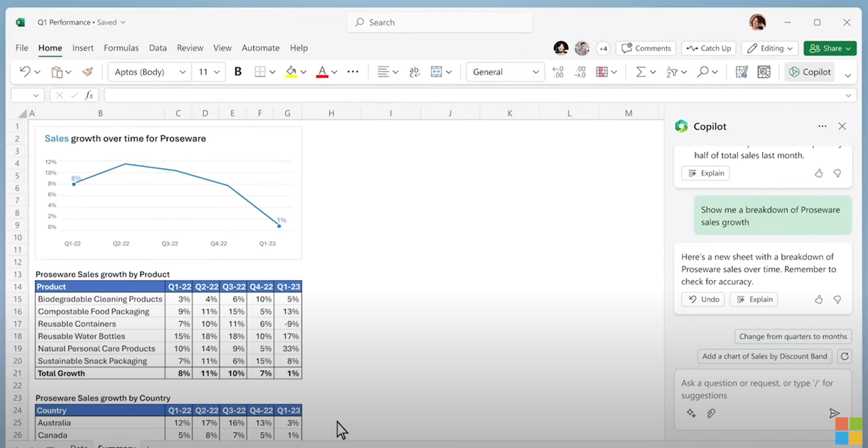Viewport: 868px width, 448px height.
Task: Send the Copilot message arrow
Action: [834, 413]
